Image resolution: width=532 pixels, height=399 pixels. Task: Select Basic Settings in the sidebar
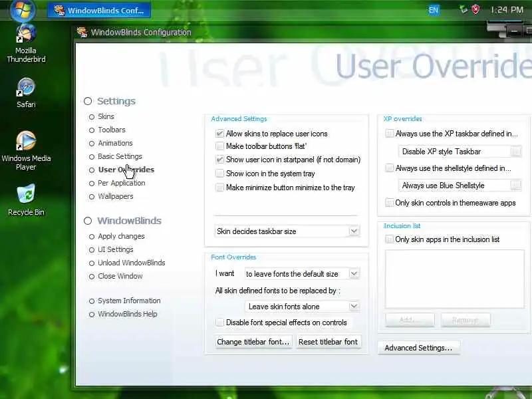(x=120, y=156)
